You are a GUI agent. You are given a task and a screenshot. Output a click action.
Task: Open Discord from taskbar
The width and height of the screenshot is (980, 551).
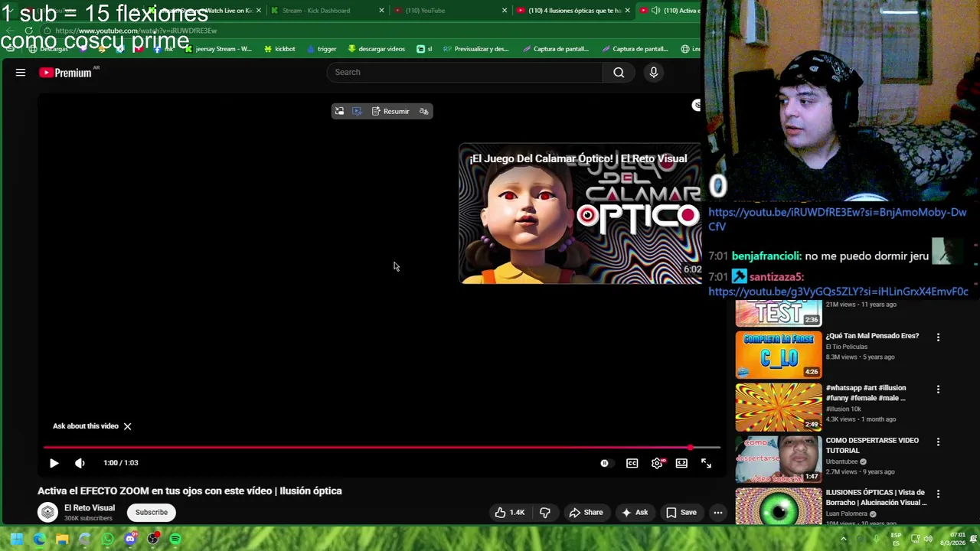pyautogui.click(x=130, y=539)
